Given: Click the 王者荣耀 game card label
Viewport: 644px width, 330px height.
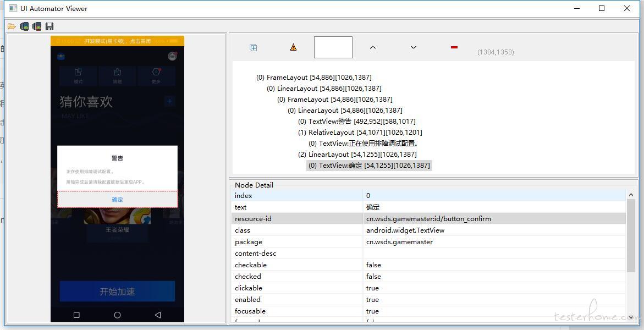Looking at the screenshot, I should (118, 230).
